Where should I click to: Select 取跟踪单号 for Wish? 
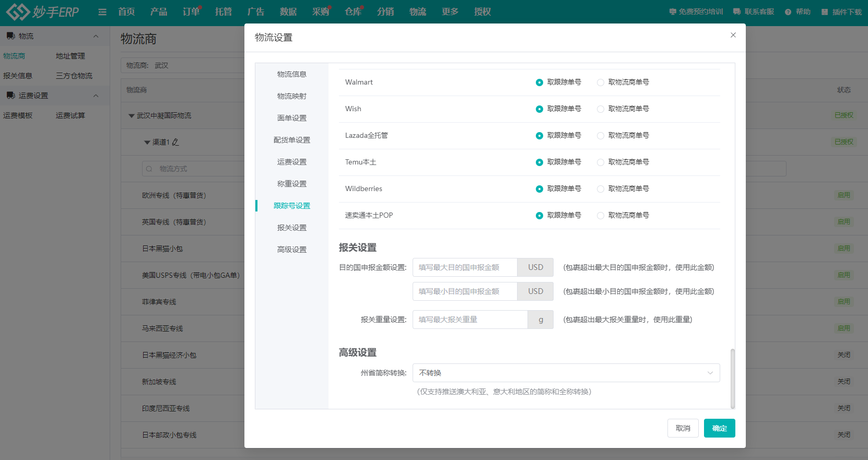click(x=558, y=109)
